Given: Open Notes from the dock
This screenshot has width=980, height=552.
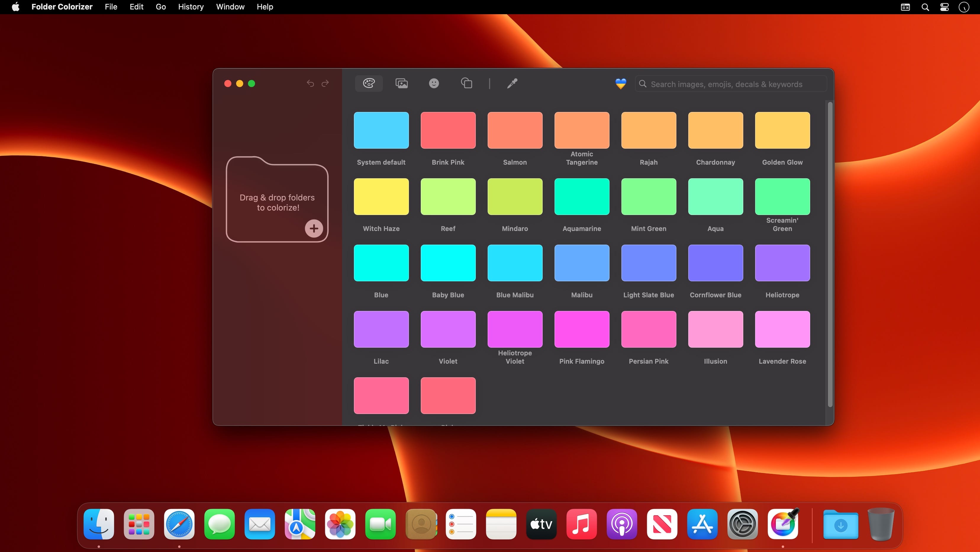Looking at the screenshot, I should pyautogui.click(x=501, y=524).
